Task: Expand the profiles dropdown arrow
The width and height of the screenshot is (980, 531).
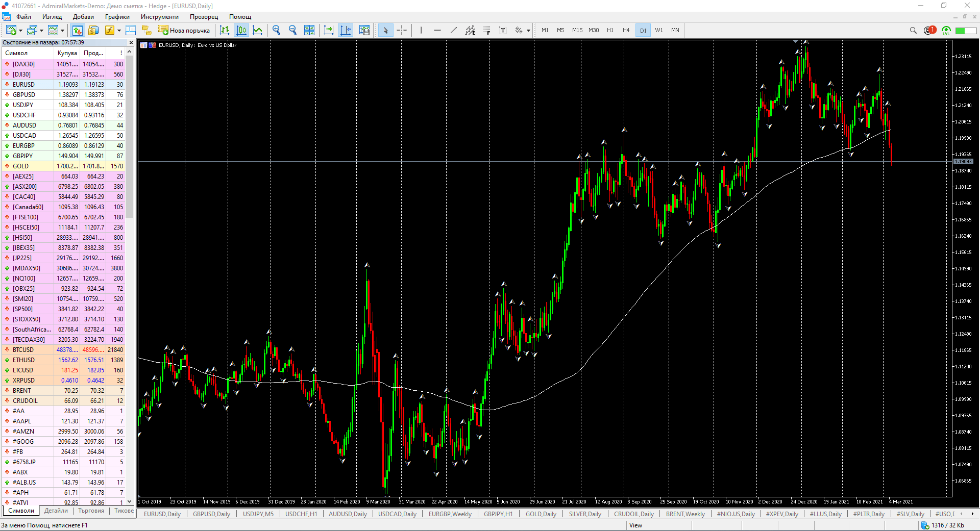Action: (41, 30)
